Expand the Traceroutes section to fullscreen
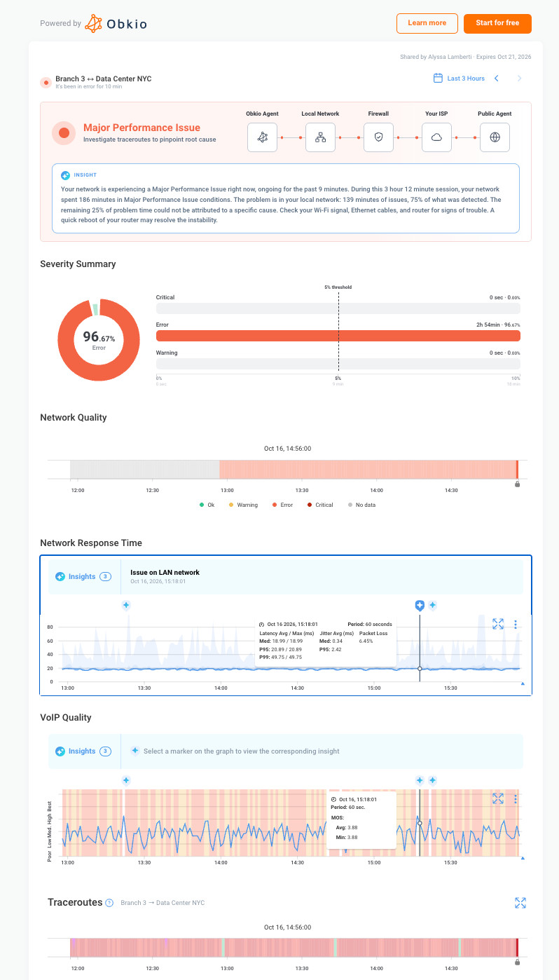The width and height of the screenshot is (559, 980). pos(520,903)
